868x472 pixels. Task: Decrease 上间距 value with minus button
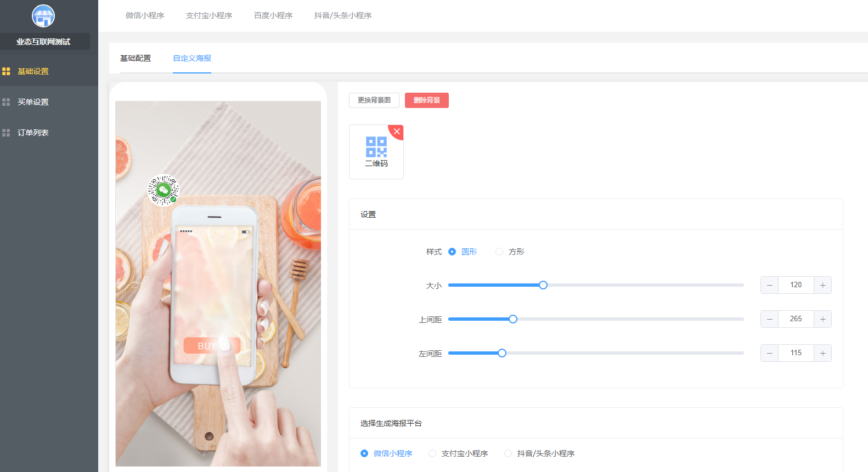click(770, 319)
